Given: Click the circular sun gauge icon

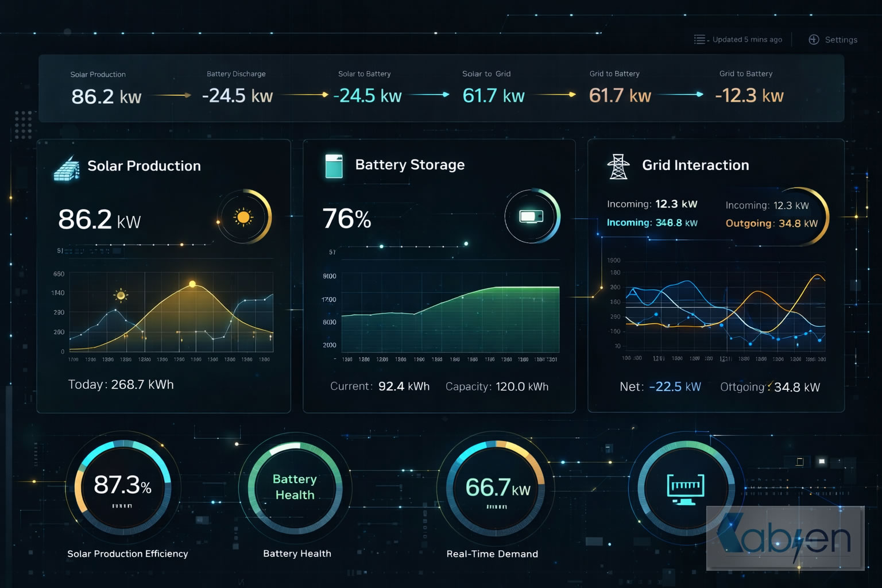Looking at the screenshot, I should click(243, 217).
